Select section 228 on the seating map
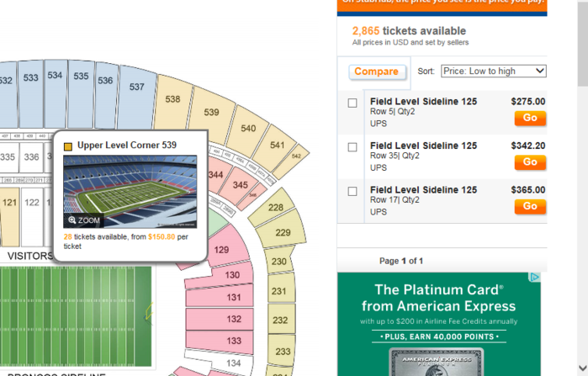 tap(275, 208)
